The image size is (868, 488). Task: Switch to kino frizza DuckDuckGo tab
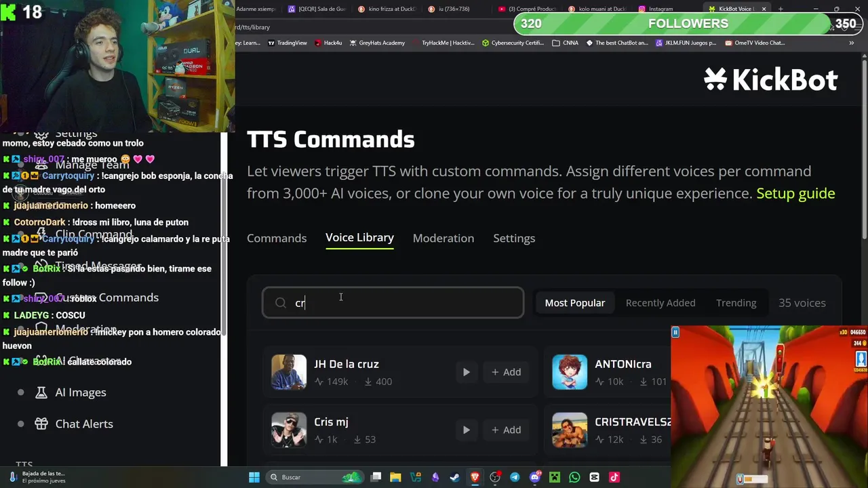[x=387, y=9]
